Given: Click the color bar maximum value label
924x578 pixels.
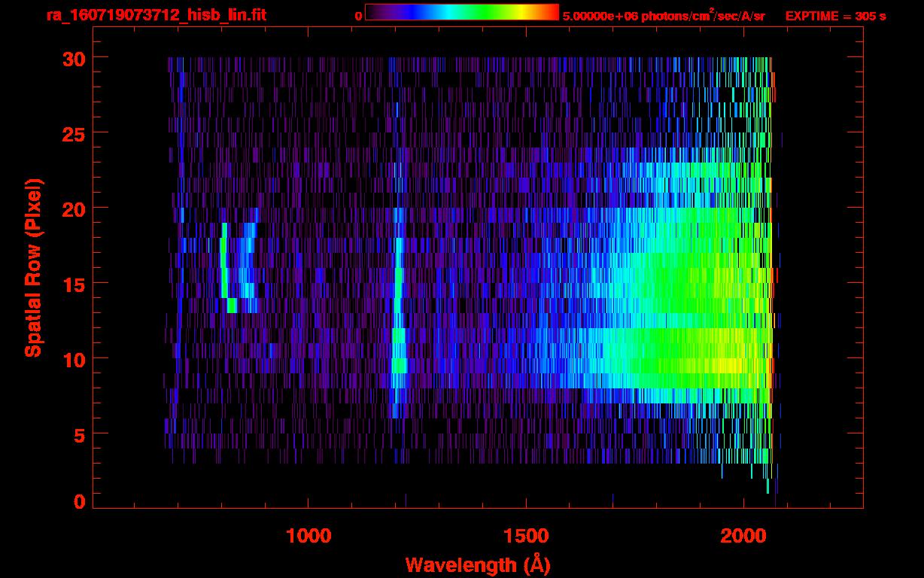Looking at the screenshot, I should 663,16.
